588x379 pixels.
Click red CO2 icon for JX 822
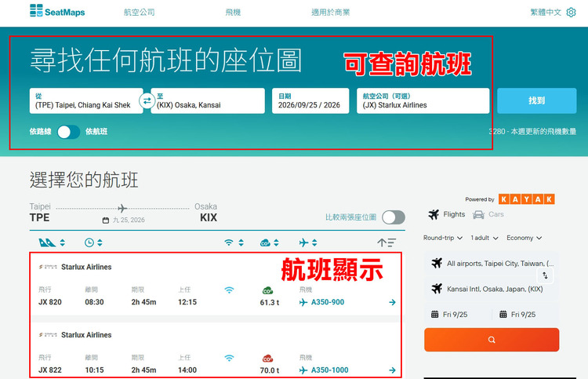[267, 359]
